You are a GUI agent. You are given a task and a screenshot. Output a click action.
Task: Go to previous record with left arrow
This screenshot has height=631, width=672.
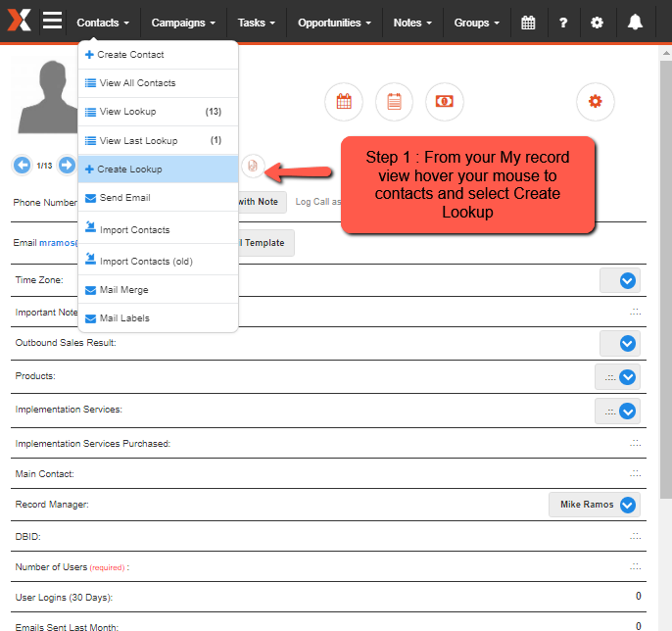point(22,165)
